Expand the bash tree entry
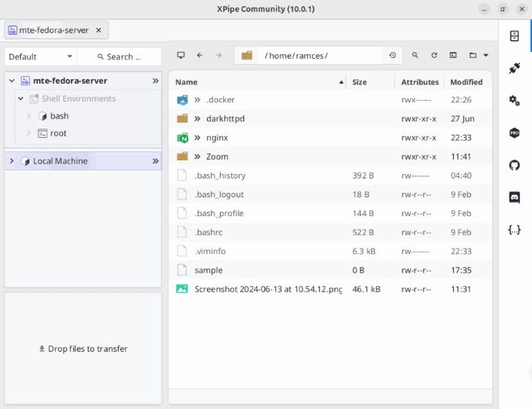 click(29, 116)
